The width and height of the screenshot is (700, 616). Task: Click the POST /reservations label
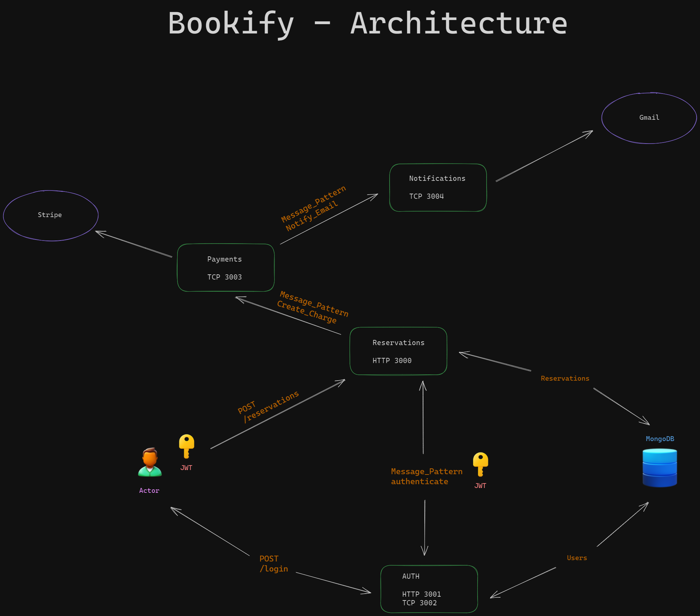269,407
